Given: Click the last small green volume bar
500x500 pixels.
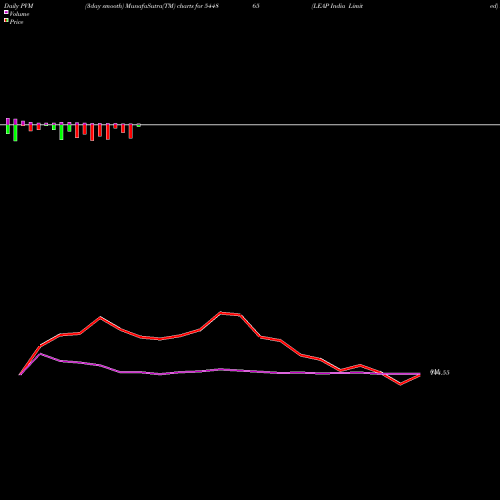Looking at the screenshot, I should coord(139,125).
